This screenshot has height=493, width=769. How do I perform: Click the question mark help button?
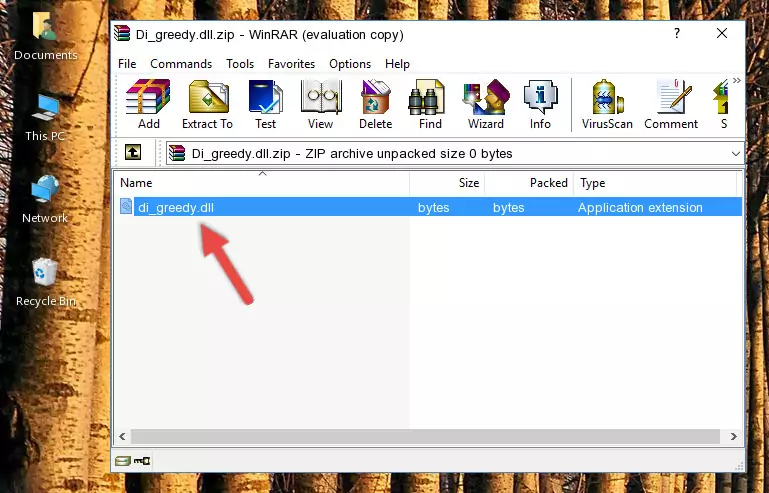[x=677, y=33]
